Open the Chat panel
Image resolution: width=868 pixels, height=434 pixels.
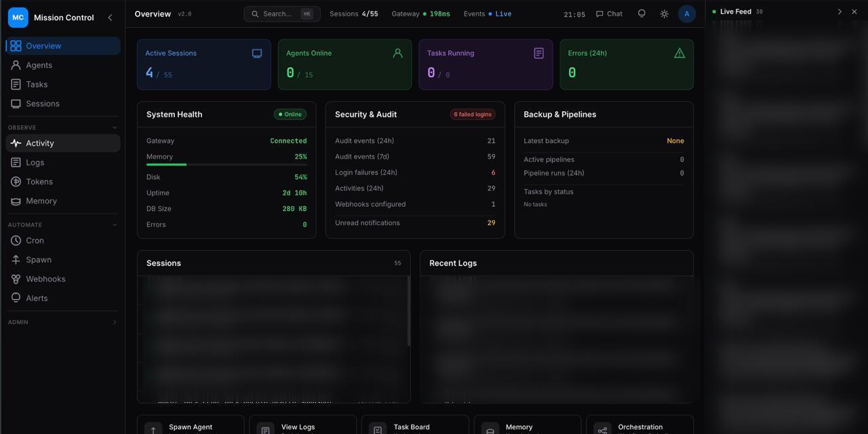point(609,14)
